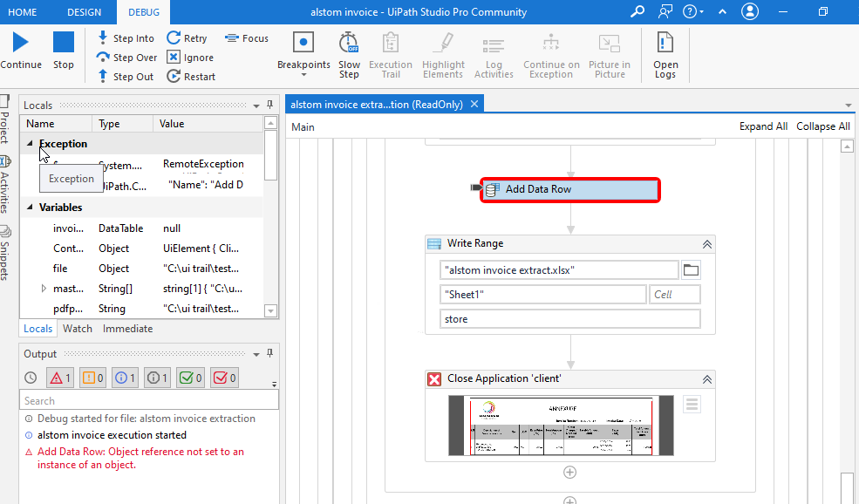859x504 pixels.
Task: Click Retry
Action: coord(187,38)
